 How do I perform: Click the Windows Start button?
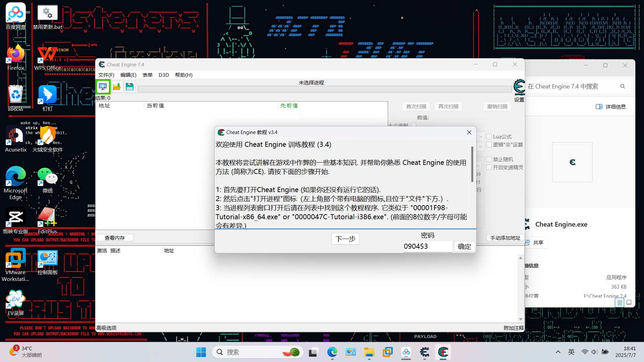[x=201, y=352]
